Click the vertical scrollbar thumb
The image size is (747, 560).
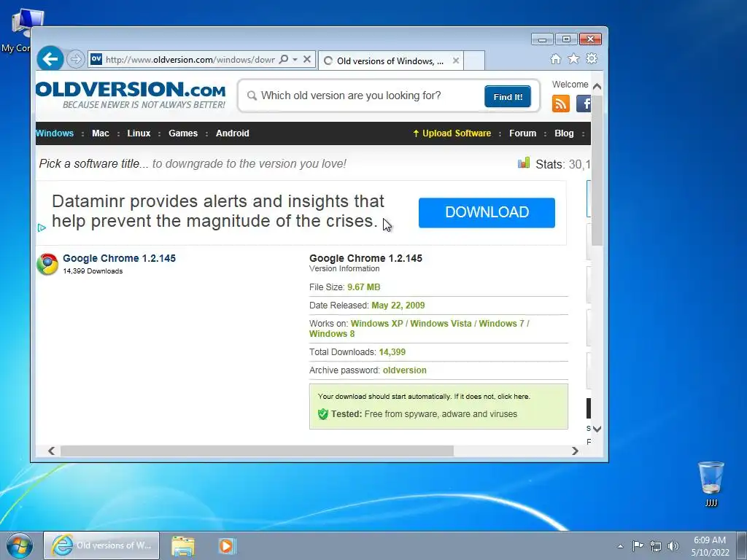click(597, 170)
